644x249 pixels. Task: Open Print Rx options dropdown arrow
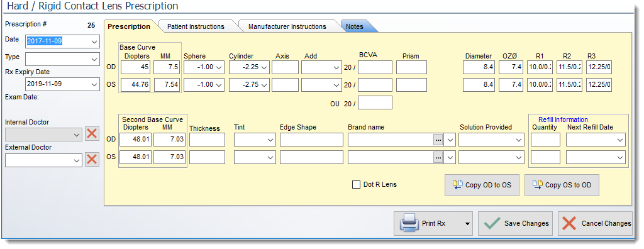point(467,224)
